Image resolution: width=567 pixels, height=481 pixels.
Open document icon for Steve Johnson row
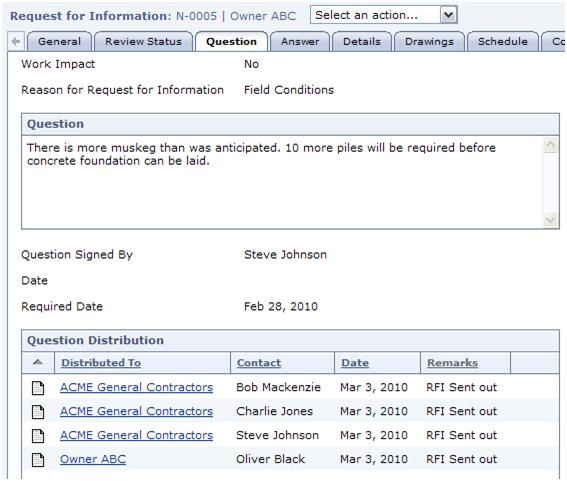(x=38, y=435)
